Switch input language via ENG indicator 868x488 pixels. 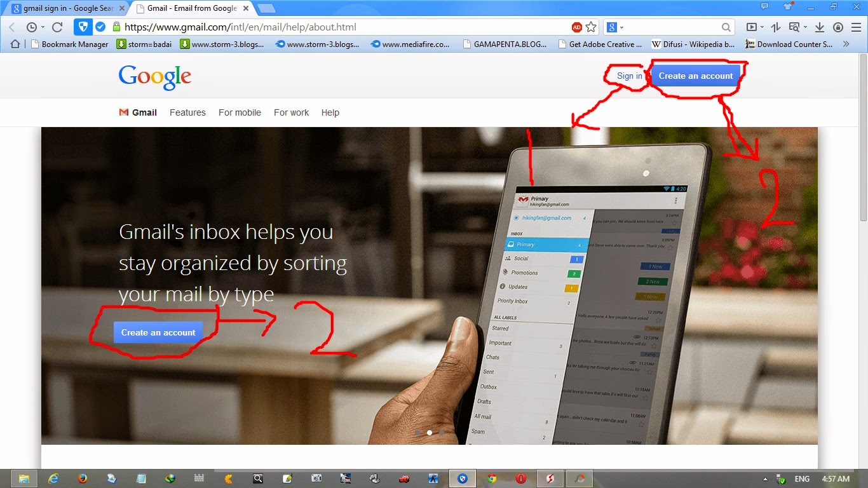click(x=802, y=478)
